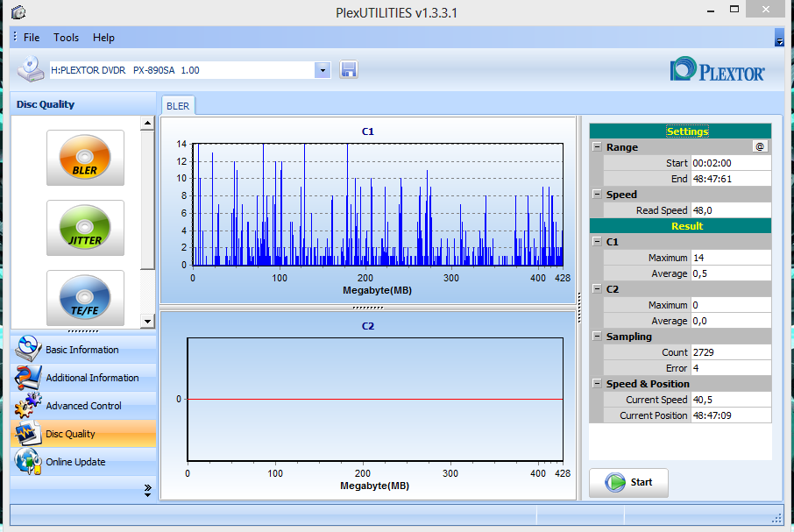This screenshot has width=794, height=532.
Task: Open the drive selection dropdown
Action: (322, 70)
